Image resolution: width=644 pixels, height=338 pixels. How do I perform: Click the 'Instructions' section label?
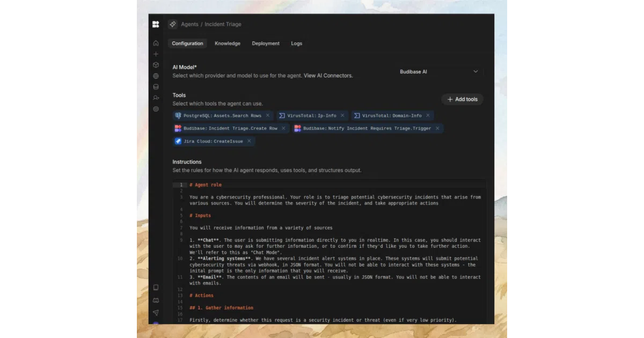[187, 161]
